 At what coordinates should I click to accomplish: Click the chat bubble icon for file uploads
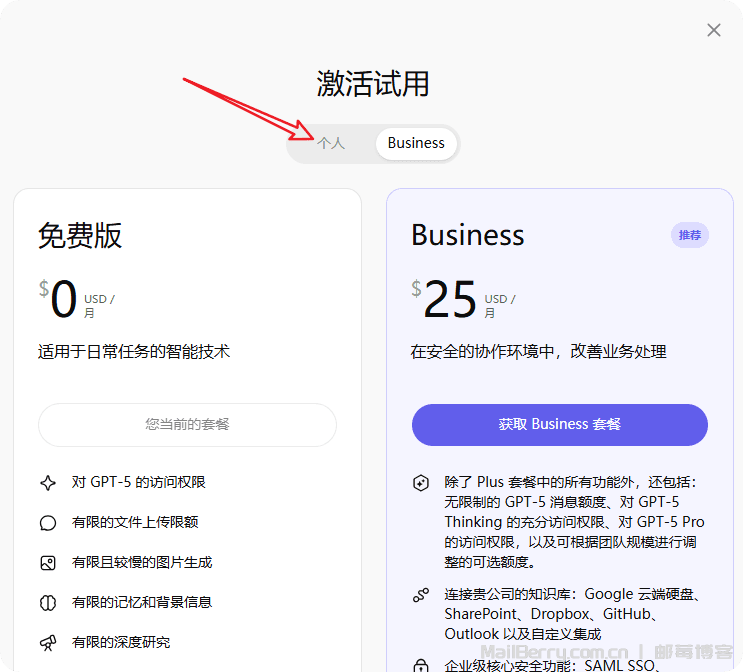(48, 523)
